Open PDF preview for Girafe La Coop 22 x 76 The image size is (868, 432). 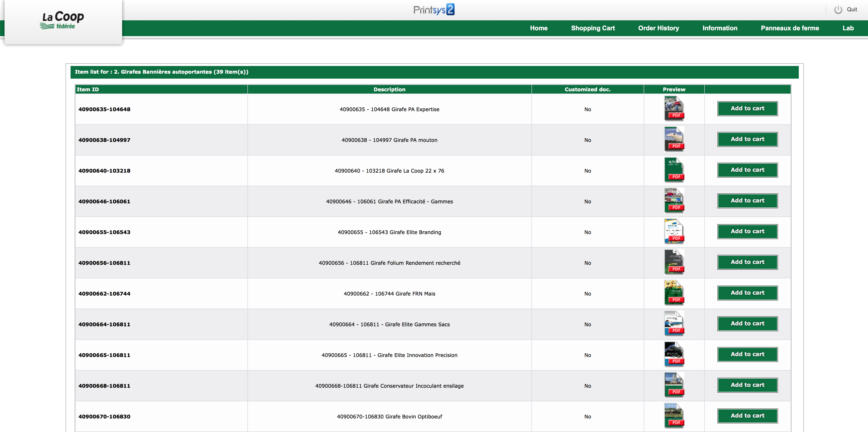pyautogui.click(x=674, y=170)
